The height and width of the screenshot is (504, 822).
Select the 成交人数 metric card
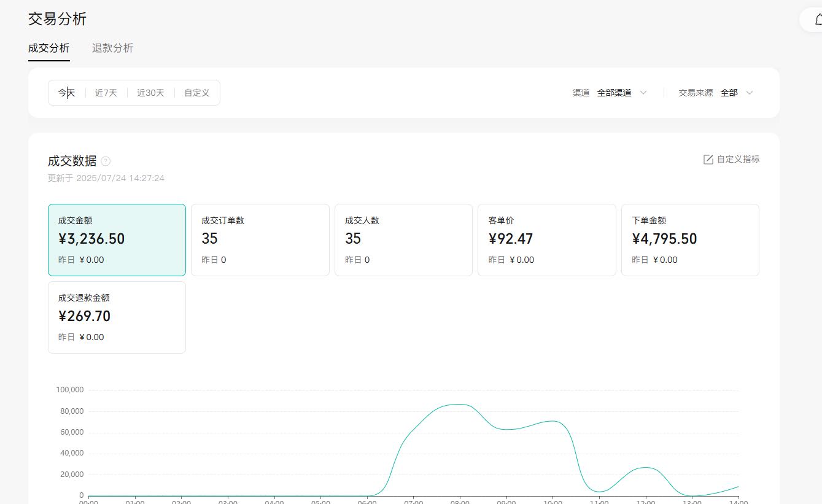click(403, 240)
